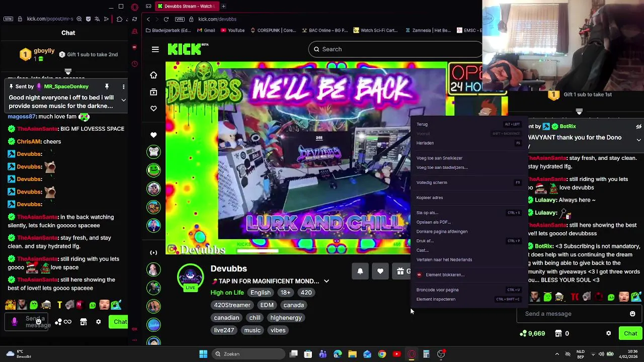Viewport: 644px width, 362px height.
Task: Click the 420Streamer tag
Action: click(x=232, y=305)
